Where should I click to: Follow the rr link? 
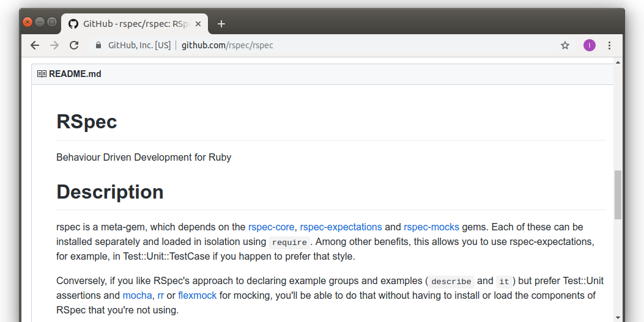pos(161,295)
